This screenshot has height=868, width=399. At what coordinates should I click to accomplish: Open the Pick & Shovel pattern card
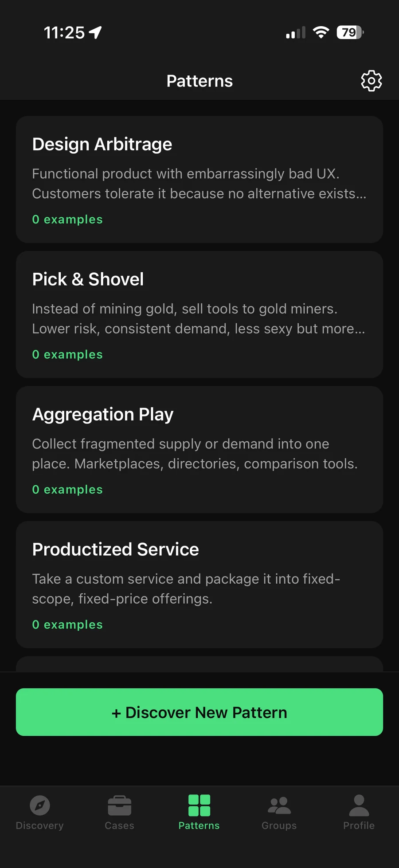199,314
